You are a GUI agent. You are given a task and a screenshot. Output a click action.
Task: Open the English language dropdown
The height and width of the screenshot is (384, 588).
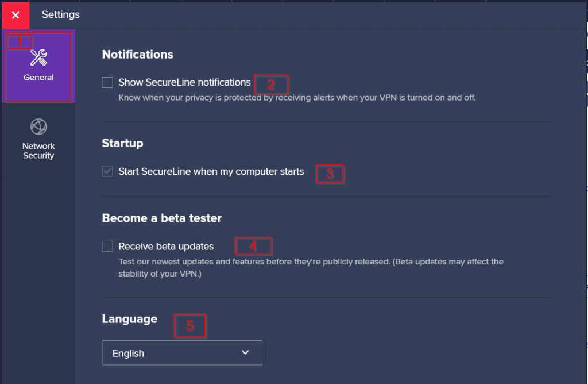pyautogui.click(x=182, y=353)
